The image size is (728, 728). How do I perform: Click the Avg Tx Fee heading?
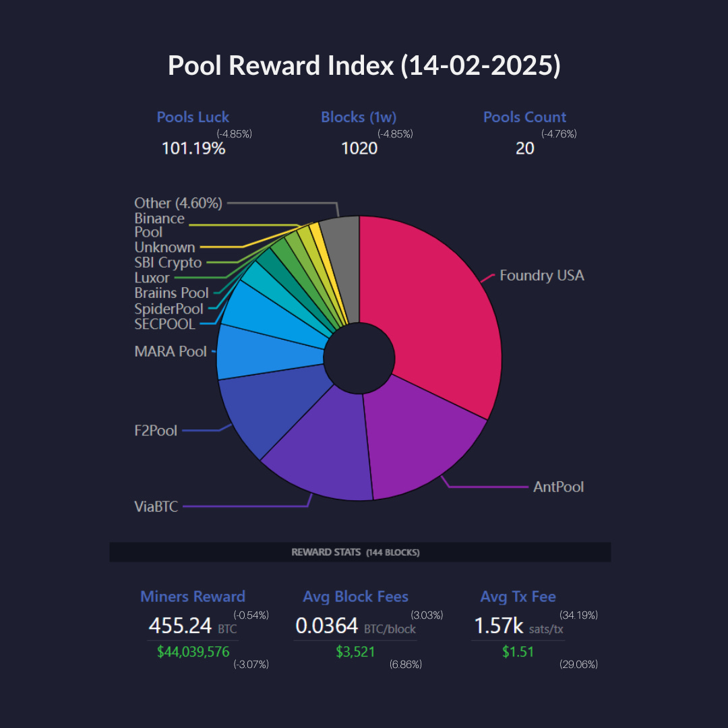pyautogui.click(x=518, y=597)
